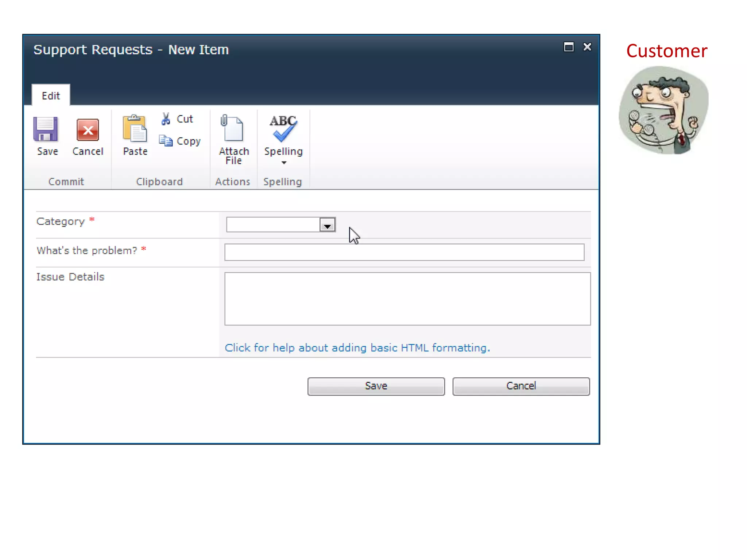Click the red Cancel ribbon icon
The image size is (747, 560).
click(88, 130)
